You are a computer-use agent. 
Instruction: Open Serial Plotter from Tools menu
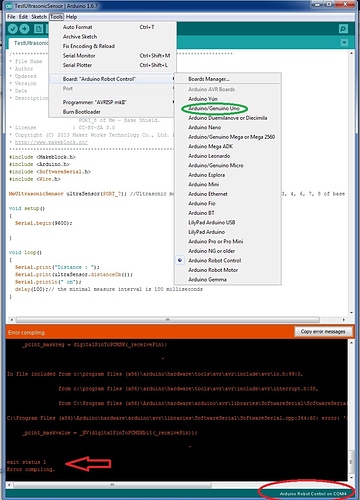click(x=112, y=65)
